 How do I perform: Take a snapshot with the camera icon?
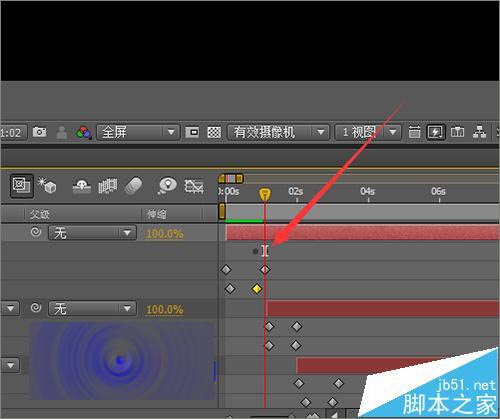[39, 132]
